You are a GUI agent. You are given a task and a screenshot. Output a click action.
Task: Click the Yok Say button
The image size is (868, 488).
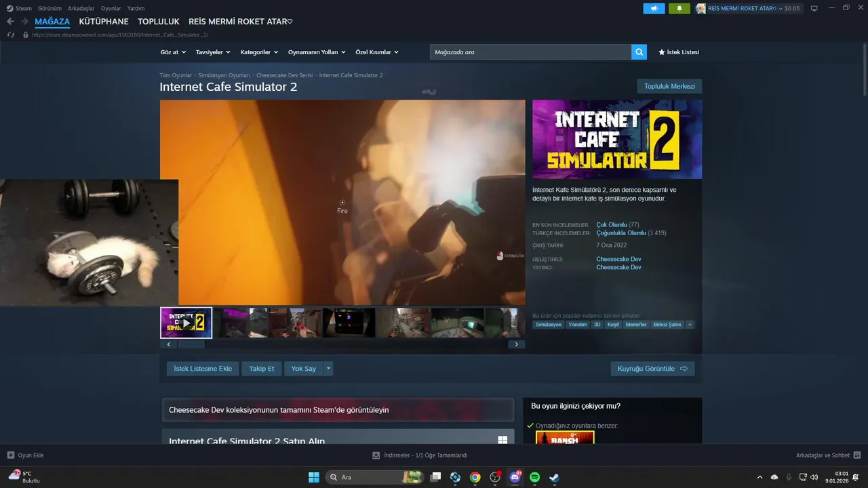(304, 369)
